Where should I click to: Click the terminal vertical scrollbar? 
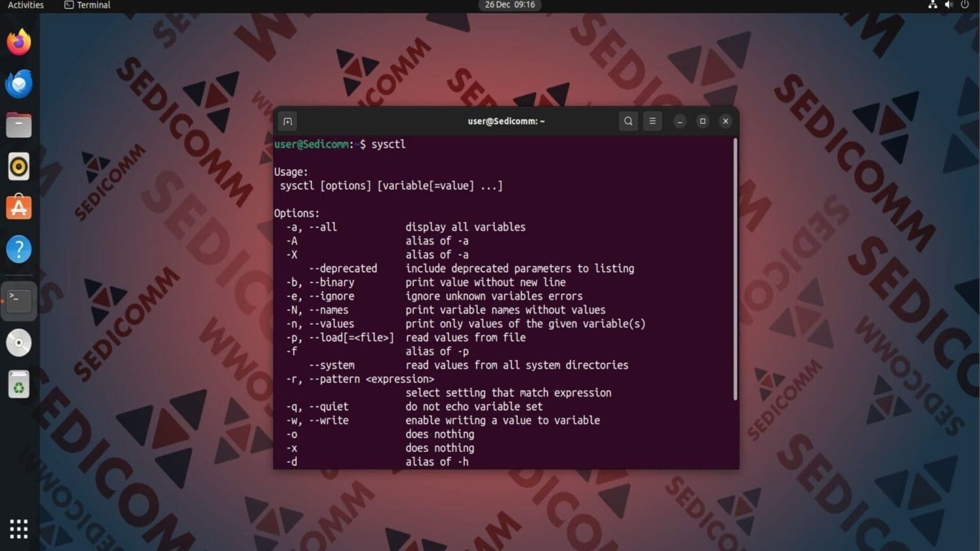(x=735, y=270)
